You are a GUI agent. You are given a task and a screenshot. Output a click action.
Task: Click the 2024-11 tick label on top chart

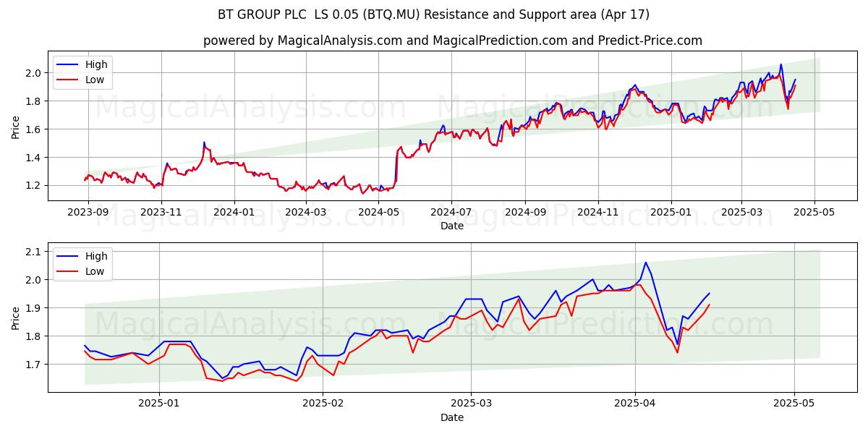[x=597, y=213]
